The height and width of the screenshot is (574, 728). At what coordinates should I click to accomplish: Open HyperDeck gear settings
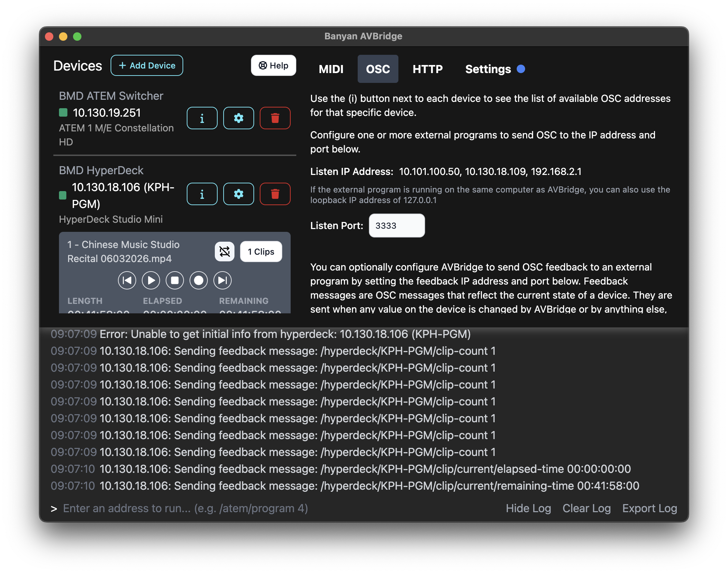click(239, 194)
